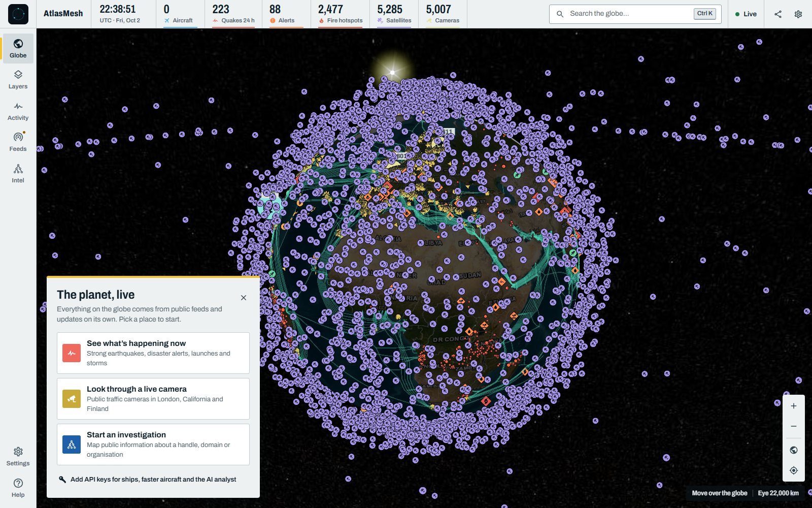Zoom in with the plus button
Screen dimensions: 812x508
pos(794,406)
